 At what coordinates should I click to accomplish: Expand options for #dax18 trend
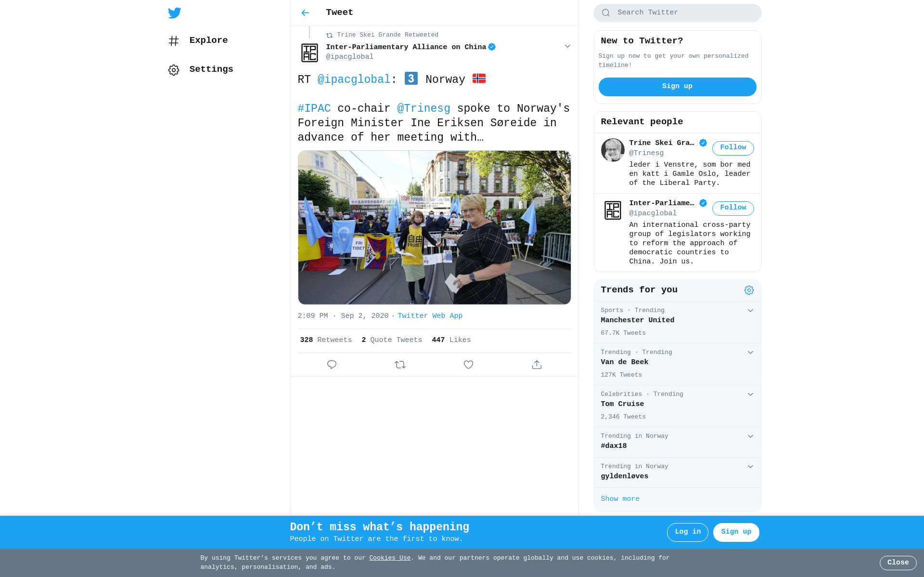750,436
